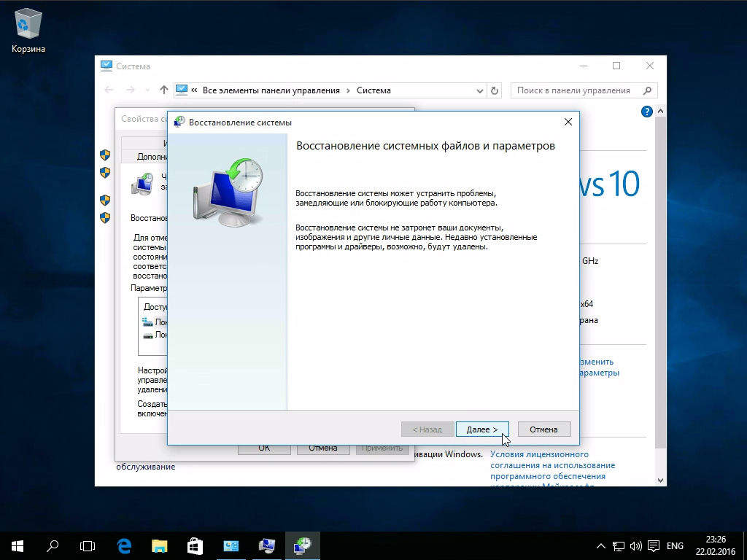The image size is (747, 560).
Task: Expand the address bar history dropdown arrow
Action: pyautogui.click(x=479, y=90)
